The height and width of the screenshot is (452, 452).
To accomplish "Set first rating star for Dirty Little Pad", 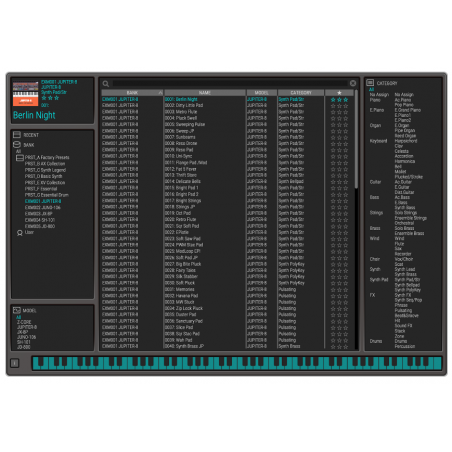I will 333,106.
